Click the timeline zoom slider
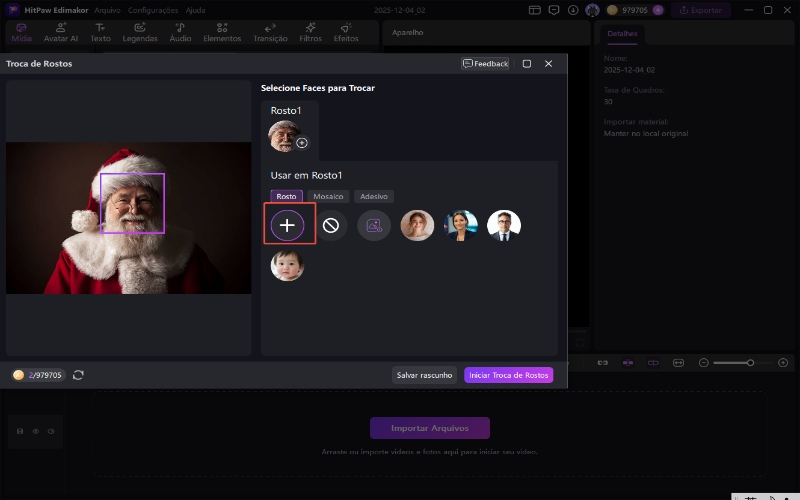Viewport: 800px width, 500px height. click(x=731, y=362)
